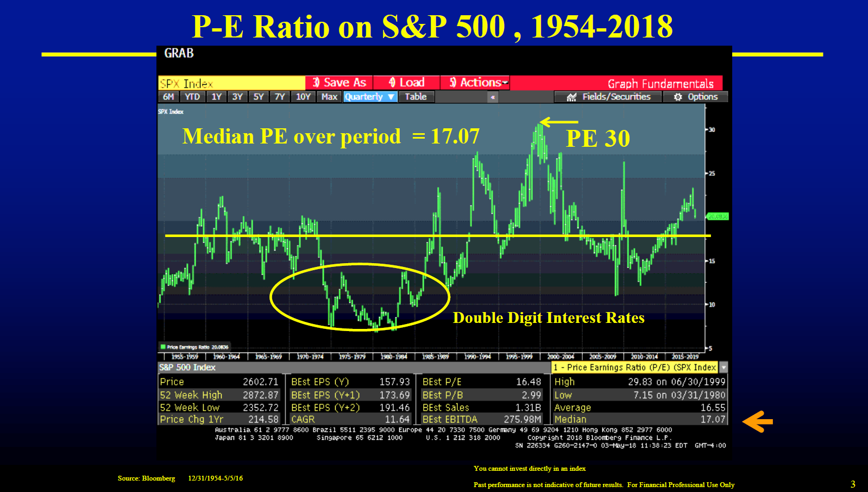The height and width of the screenshot is (492, 868).
Task: Select the 6M range tab
Action: [168, 97]
